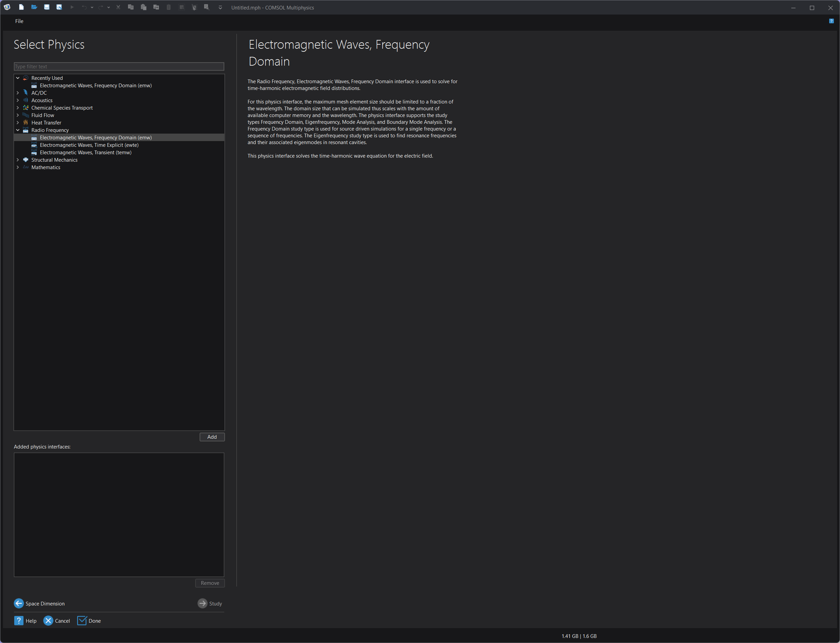Click the Save As icon

pos(59,7)
